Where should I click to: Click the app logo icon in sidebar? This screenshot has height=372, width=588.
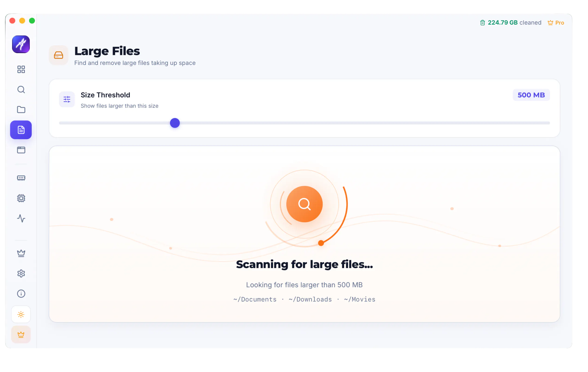(x=21, y=44)
